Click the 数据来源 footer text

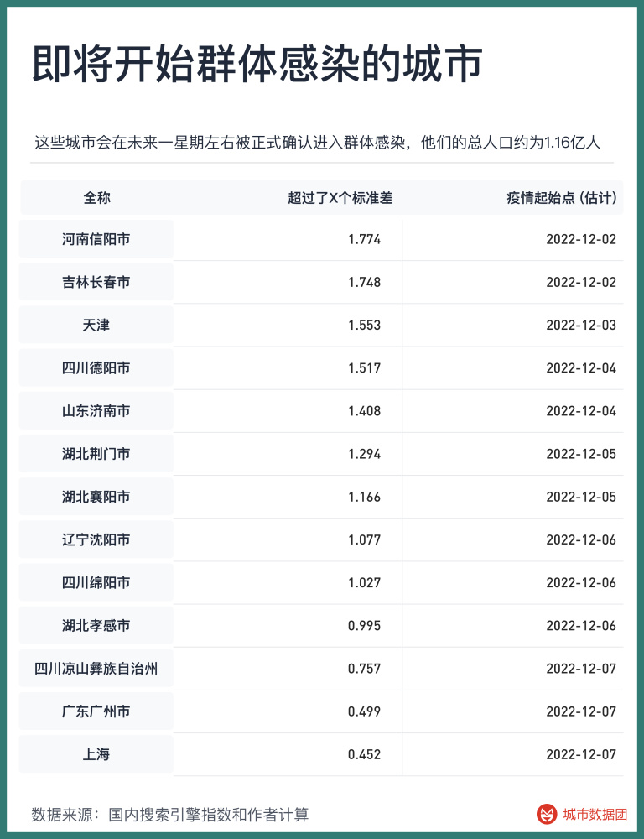[x=170, y=814]
